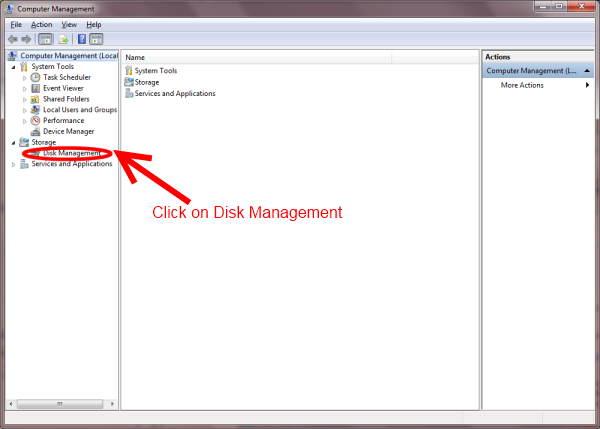Select Event Viewer in System Tools
The height and width of the screenshot is (429, 600).
tap(63, 88)
